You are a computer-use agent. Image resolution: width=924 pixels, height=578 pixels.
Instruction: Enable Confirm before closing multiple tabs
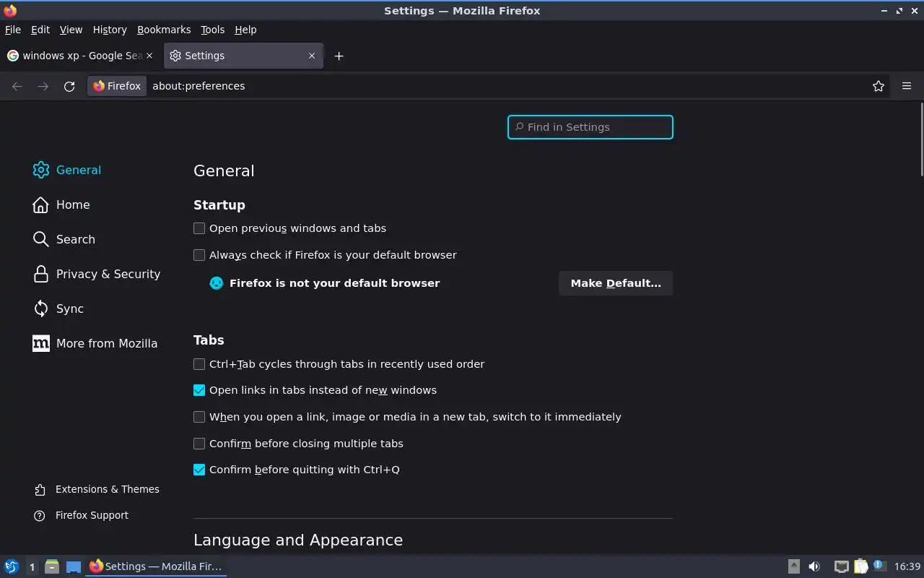pyautogui.click(x=199, y=444)
